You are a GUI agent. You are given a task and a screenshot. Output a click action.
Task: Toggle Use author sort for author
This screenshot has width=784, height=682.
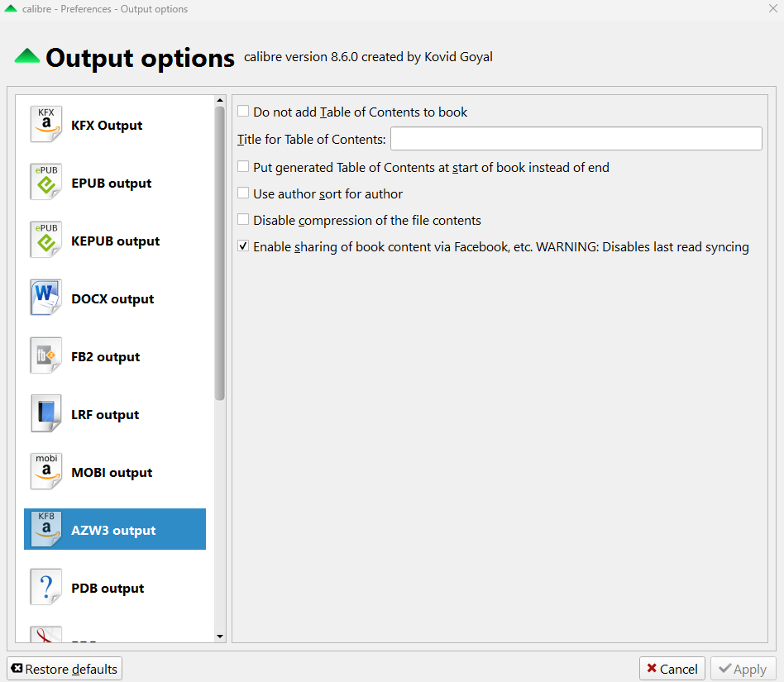pyautogui.click(x=243, y=193)
